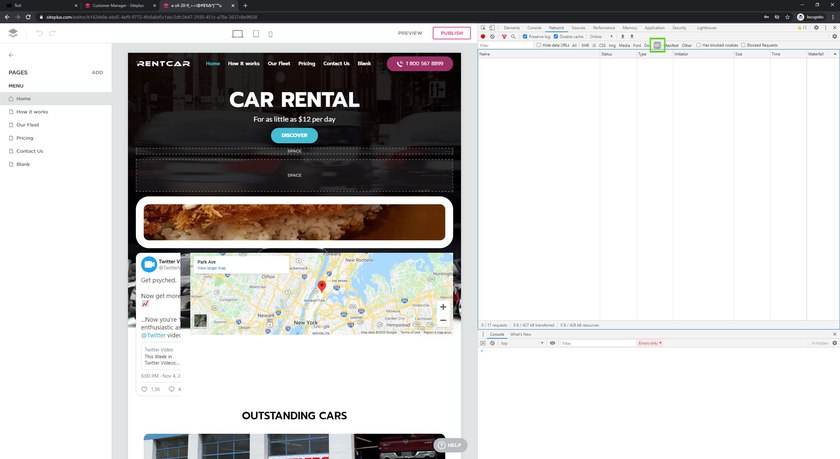Bookmark this page with the star icon
840x459 pixels.
[787, 17]
